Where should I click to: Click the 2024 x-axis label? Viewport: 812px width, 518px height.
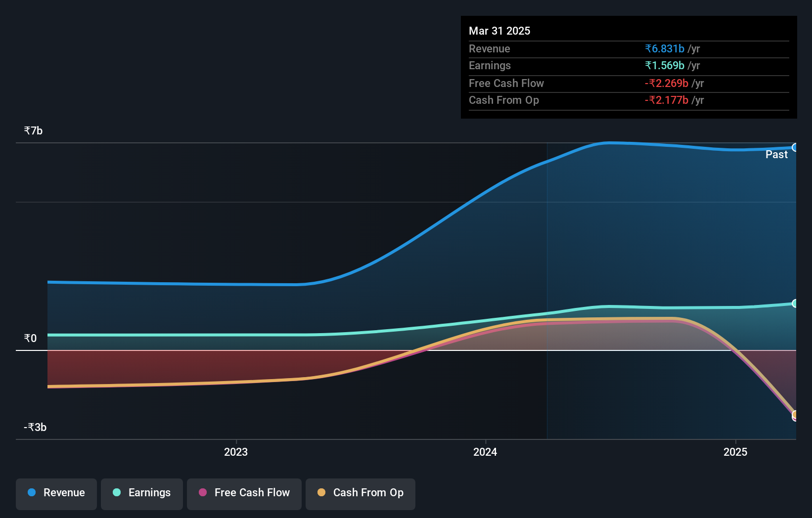(485, 452)
